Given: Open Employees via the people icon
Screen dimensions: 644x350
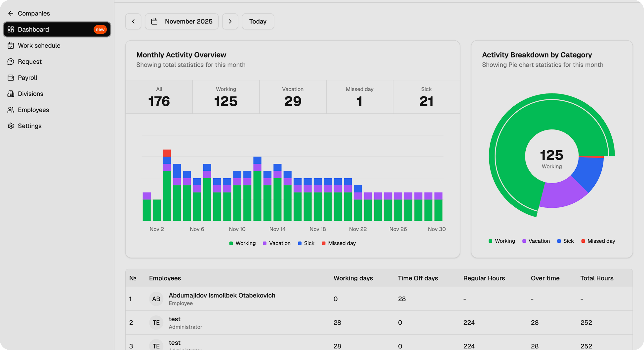Looking at the screenshot, I should click(x=11, y=110).
